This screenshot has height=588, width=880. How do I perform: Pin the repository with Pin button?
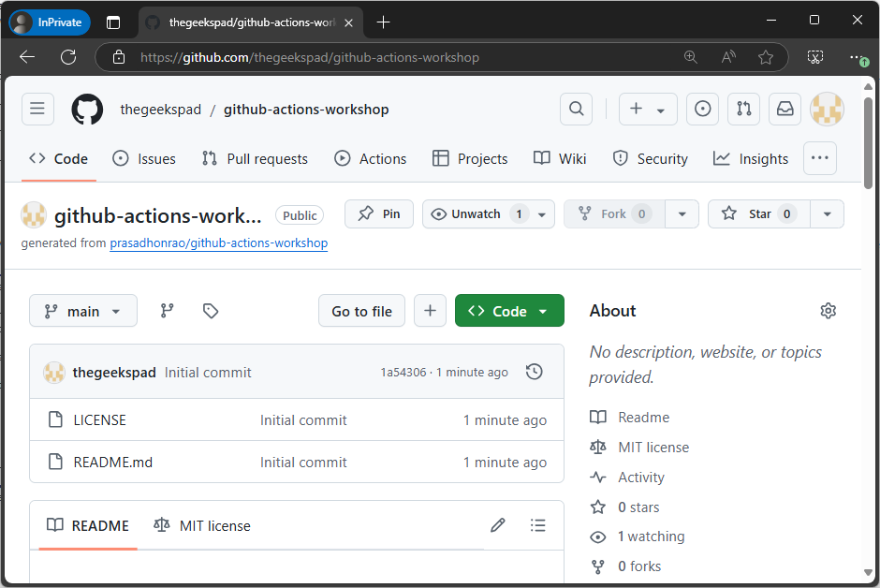(x=379, y=214)
